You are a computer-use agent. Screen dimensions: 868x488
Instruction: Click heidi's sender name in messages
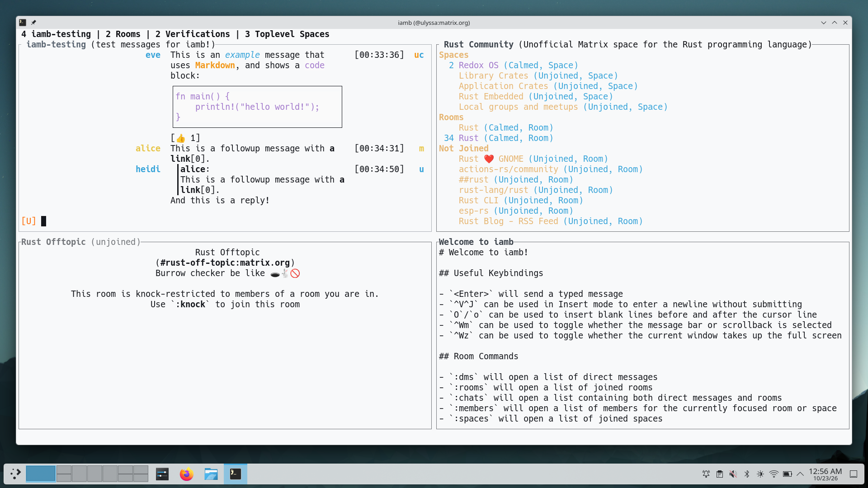[148, 169]
